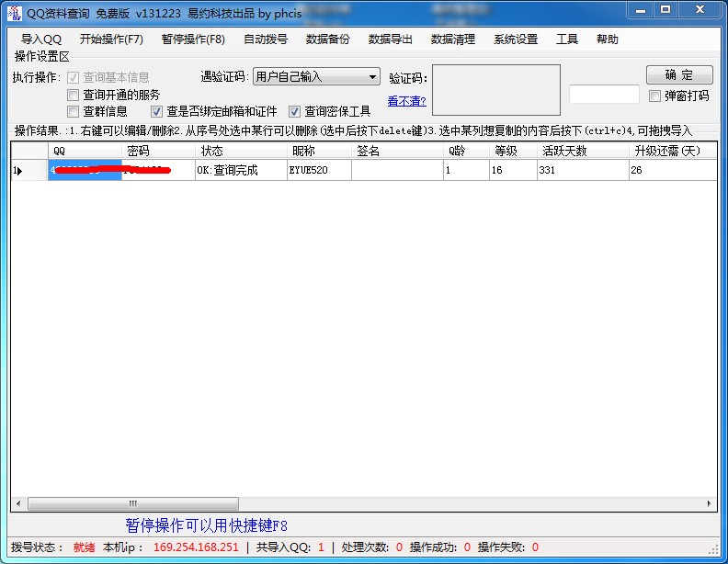Click the horizontal scrollbar thumb
This screenshot has width=728, height=564.
133,503
